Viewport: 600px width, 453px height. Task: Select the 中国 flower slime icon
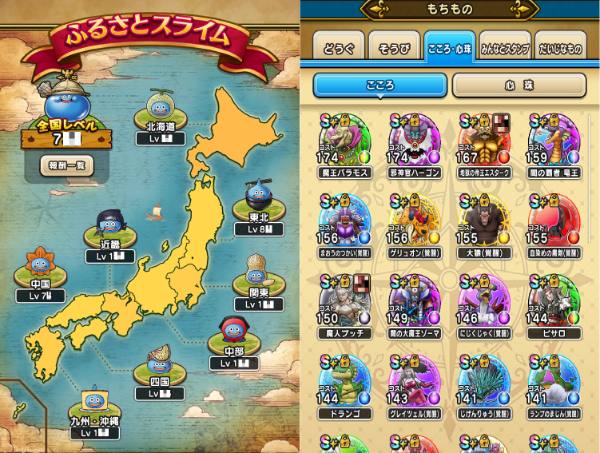(x=40, y=262)
